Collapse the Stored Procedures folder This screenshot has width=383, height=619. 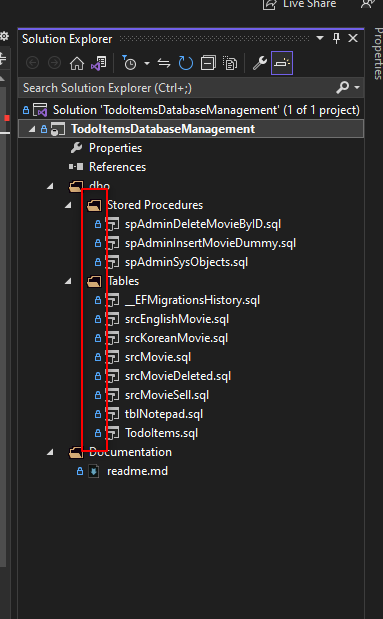pyautogui.click(x=68, y=205)
